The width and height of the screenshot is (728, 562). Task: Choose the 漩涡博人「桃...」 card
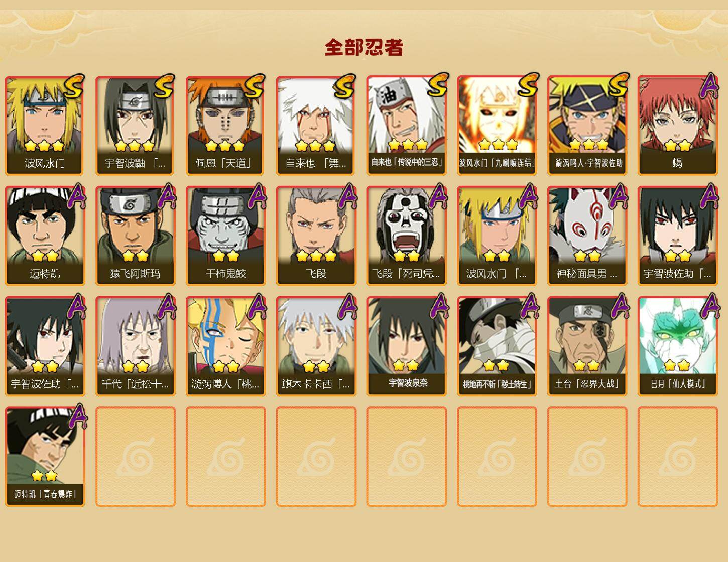[x=226, y=346]
